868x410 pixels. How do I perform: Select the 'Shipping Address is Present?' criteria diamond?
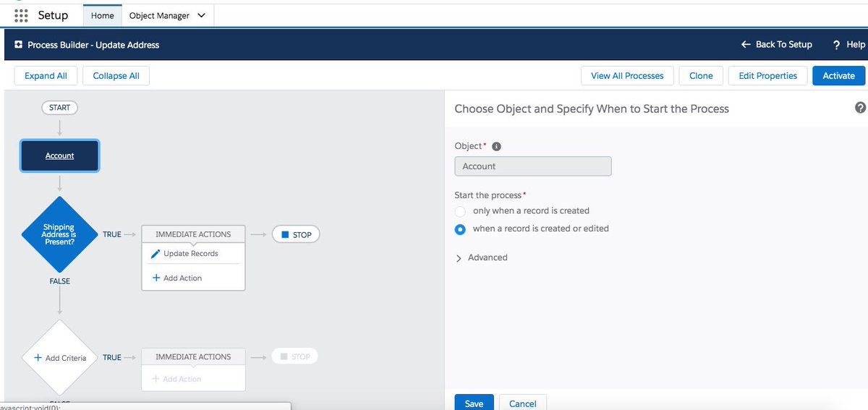pos(59,234)
